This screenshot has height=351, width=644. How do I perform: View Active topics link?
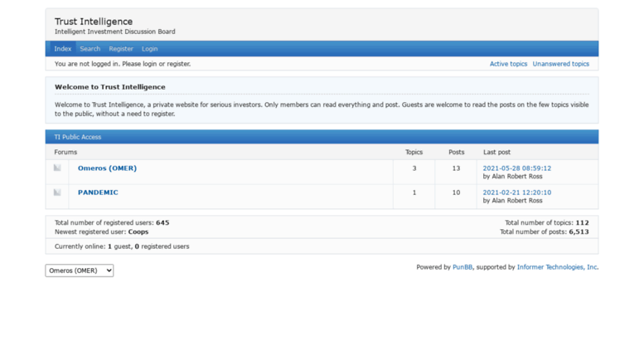(x=508, y=64)
